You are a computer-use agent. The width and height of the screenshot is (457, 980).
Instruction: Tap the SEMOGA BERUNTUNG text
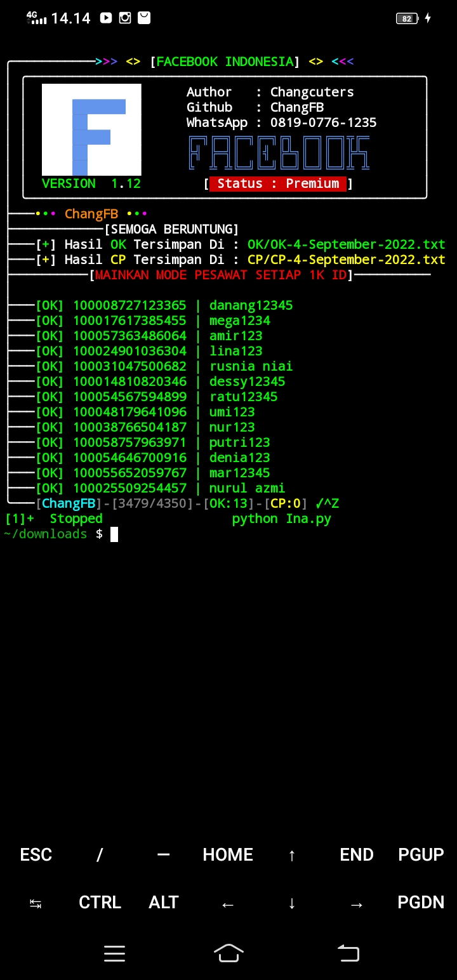[x=171, y=229]
